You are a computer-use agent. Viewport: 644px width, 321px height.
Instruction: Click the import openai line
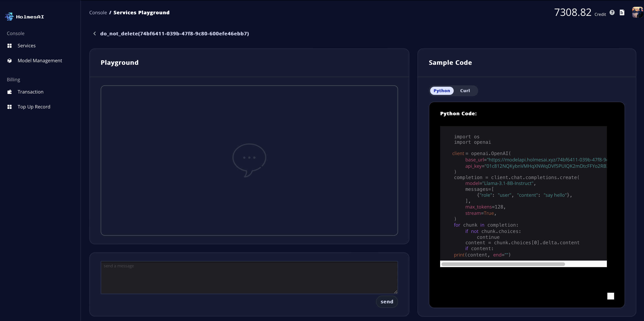point(472,142)
